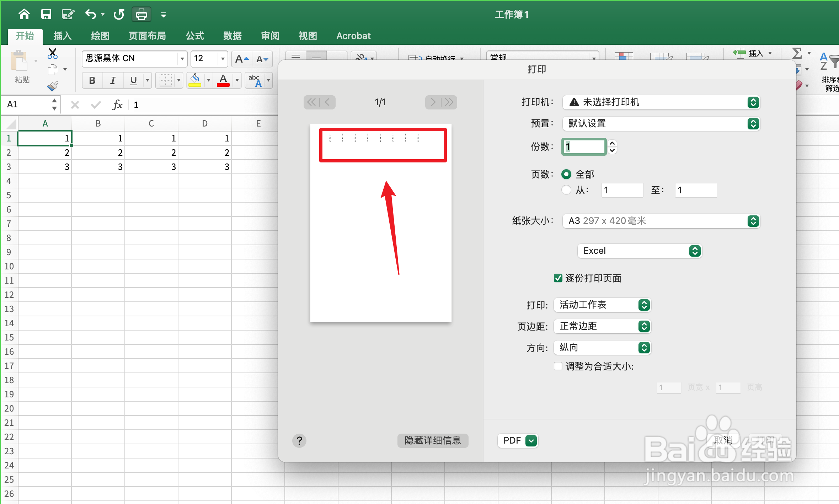Click the Format Painter brush icon

coord(52,86)
